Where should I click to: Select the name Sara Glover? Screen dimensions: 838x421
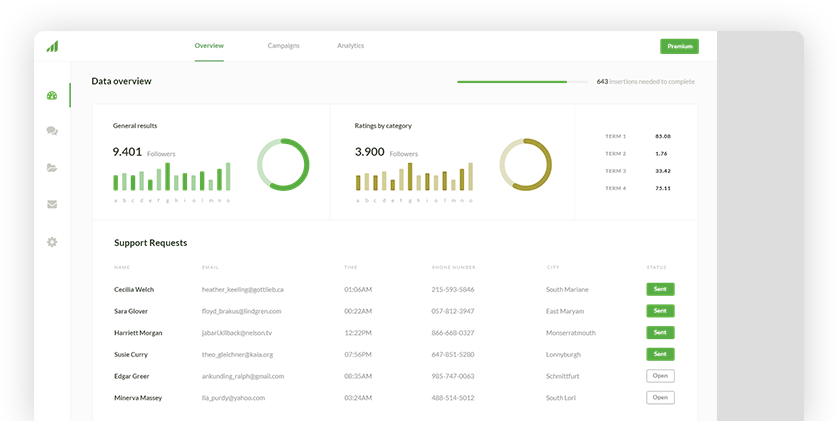click(x=131, y=311)
